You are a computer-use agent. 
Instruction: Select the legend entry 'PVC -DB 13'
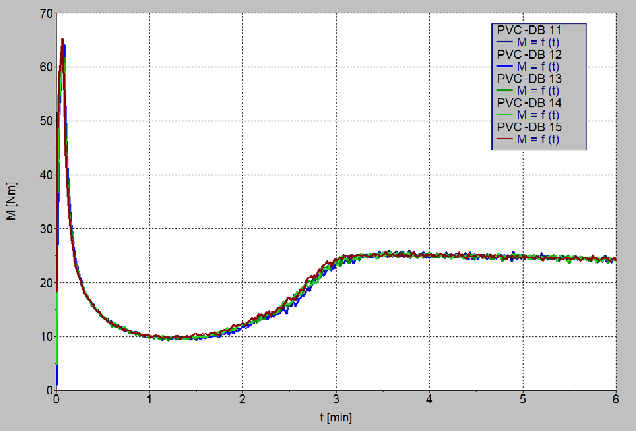tap(529, 78)
